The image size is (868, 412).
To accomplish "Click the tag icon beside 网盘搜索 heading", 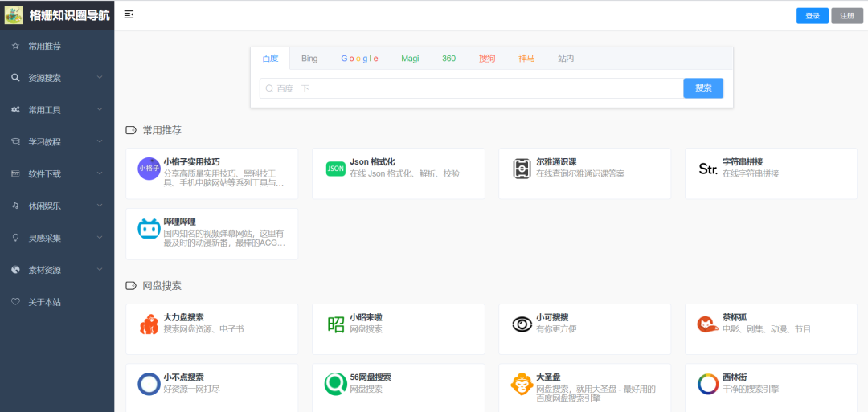I will 131,286.
